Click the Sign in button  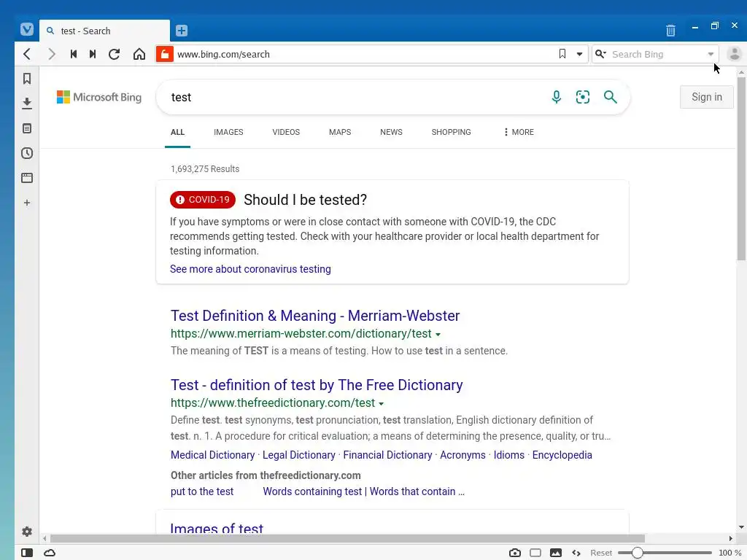tap(706, 97)
